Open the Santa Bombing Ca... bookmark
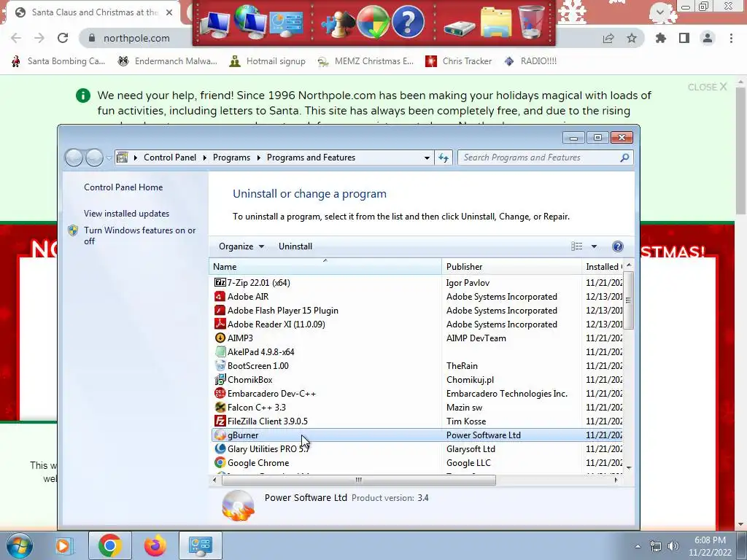The width and height of the screenshot is (747, 560). tap(58, 61)
